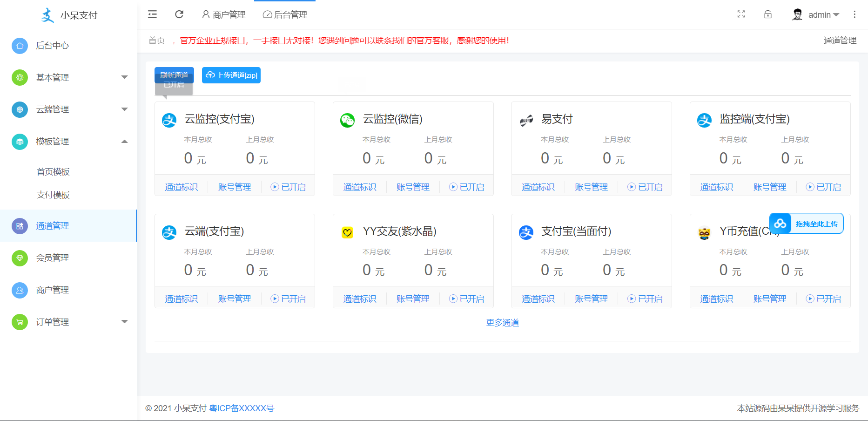
Task: Click the 首页 breadcrumb link
Action: [157, 41]
